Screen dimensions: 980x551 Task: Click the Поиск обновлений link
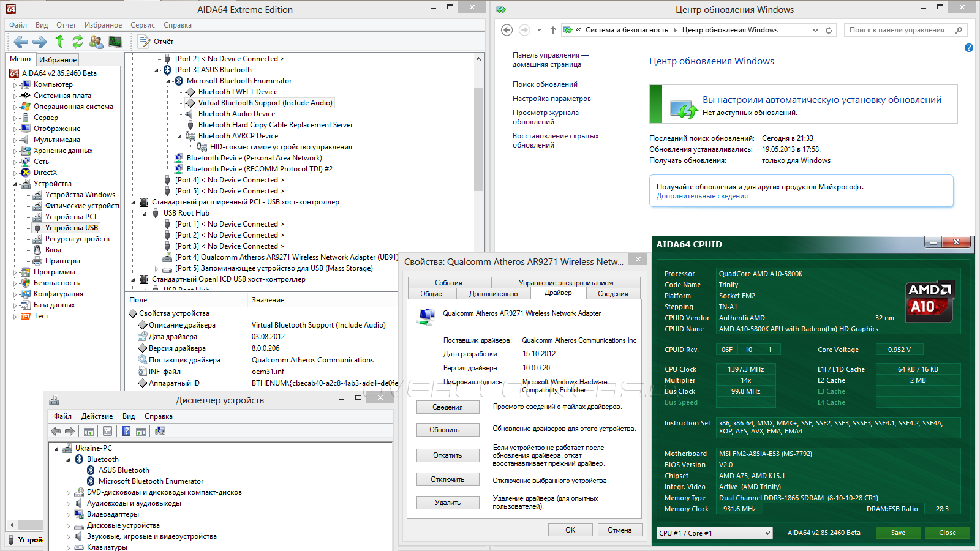click(545, 84)
